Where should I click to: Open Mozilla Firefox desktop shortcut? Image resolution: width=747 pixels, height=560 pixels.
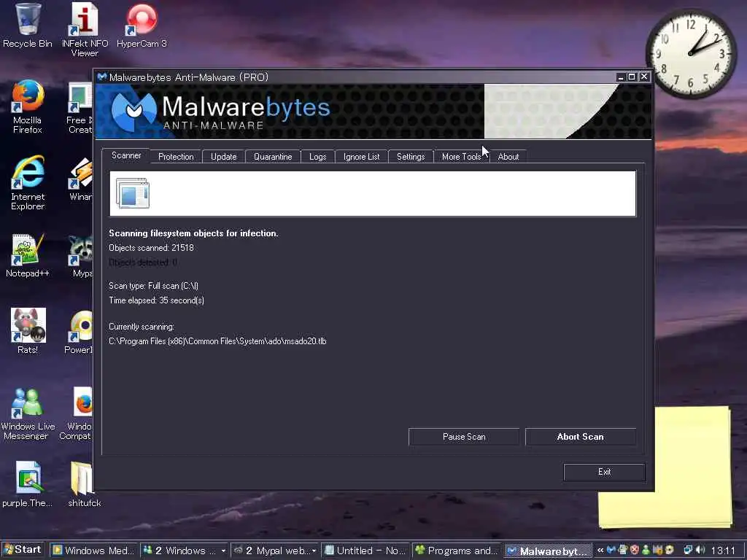coord(28,106)
